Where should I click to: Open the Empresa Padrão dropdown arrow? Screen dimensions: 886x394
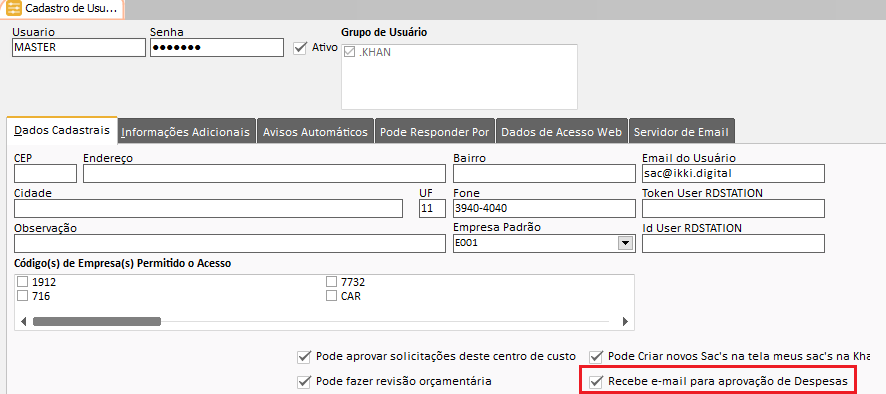625,244
